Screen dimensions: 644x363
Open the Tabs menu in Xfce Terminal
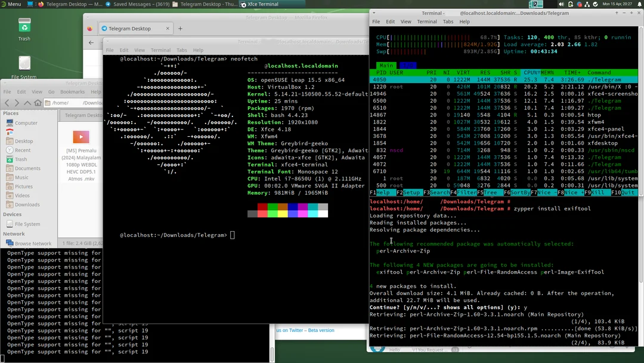tap(448, 21)
